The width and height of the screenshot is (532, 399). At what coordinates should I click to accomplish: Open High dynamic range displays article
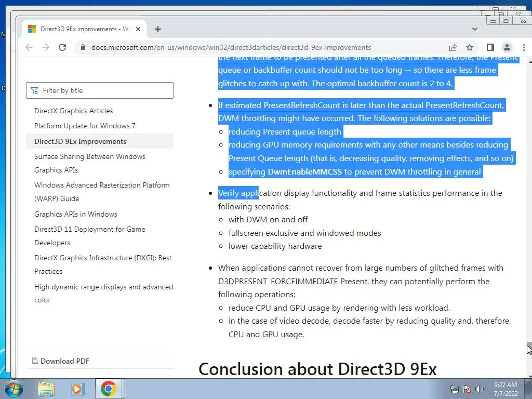pyautogui.click(x=103, y=294)
